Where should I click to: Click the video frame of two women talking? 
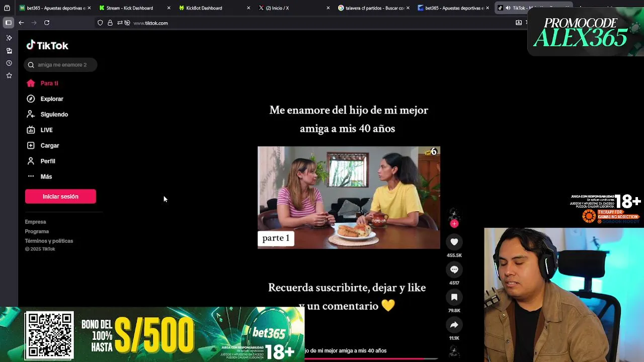tap(349, 198)
